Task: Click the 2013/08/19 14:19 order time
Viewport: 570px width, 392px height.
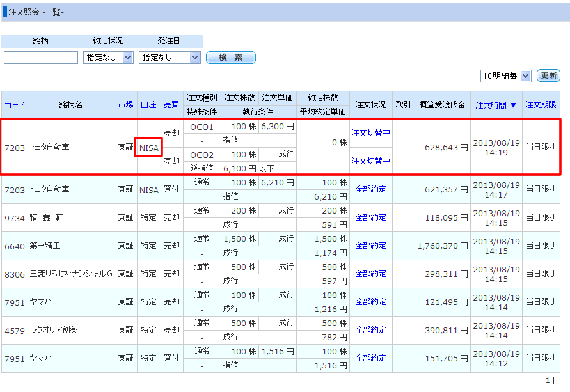Action: point(496,148)
